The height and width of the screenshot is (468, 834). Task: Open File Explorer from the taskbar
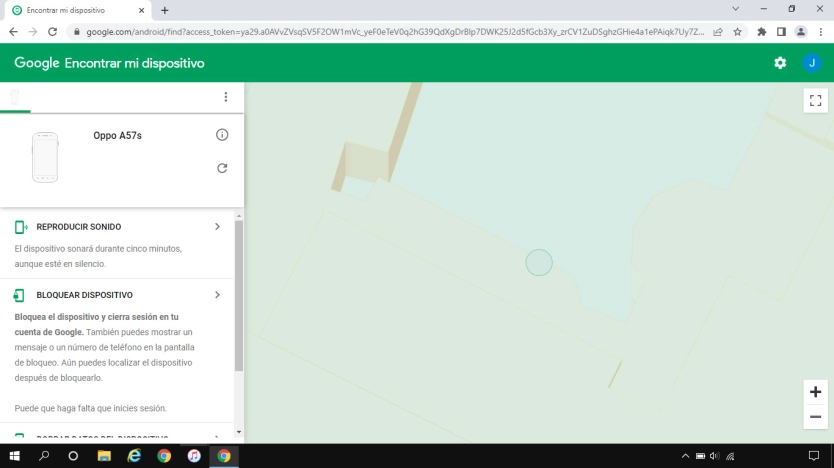tap(104, 456)
